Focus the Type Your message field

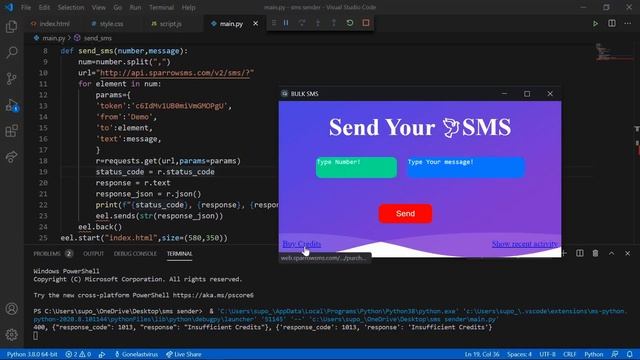pyautogui.click(x=466, y=167)
